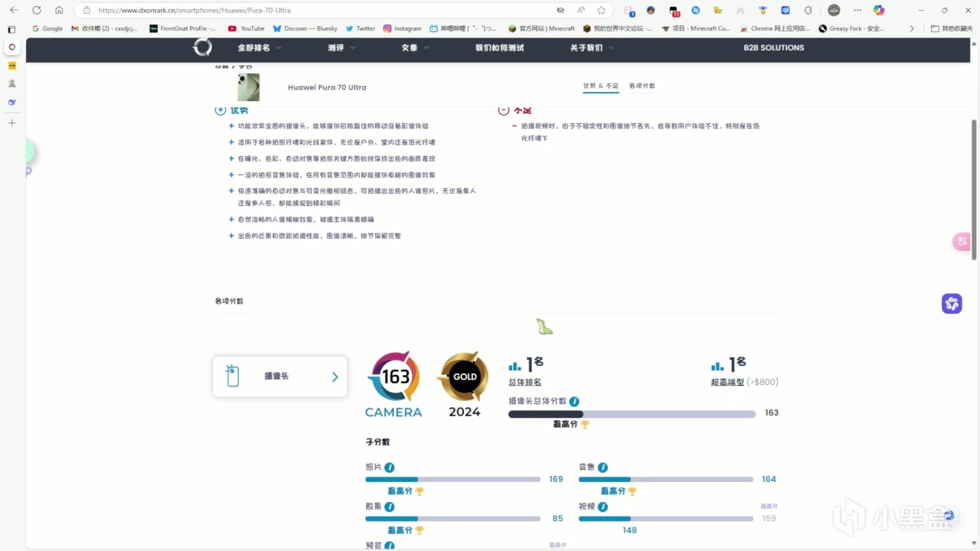Click info icon next to 散景
This screenshot has height=551, width=980.
pyautogui.click(x=390, y=507)
